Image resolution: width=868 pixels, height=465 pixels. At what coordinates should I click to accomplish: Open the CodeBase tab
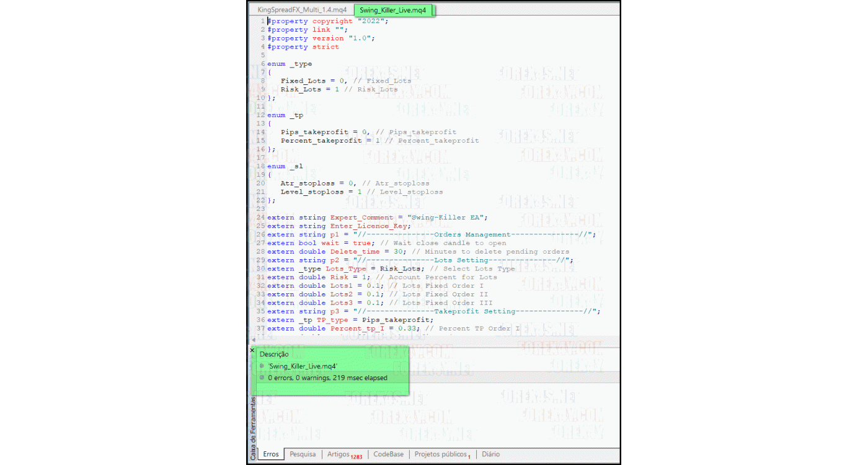[x=388, y=454]
